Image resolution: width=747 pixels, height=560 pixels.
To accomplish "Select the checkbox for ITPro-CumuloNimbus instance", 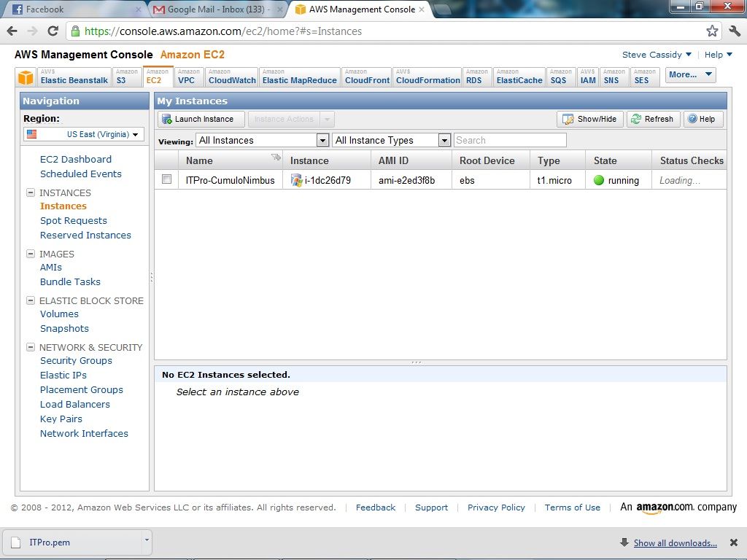I will [166, 179].
